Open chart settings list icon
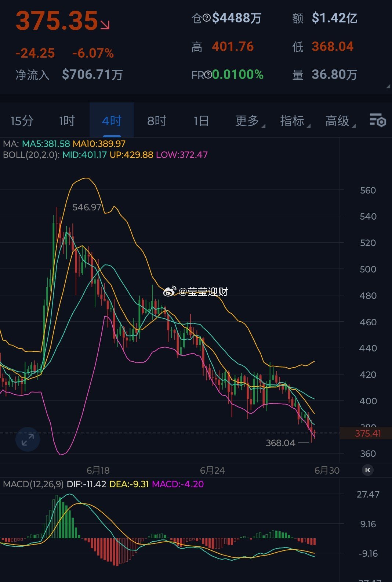Screen dimensions: 392x582 (378, 120)
